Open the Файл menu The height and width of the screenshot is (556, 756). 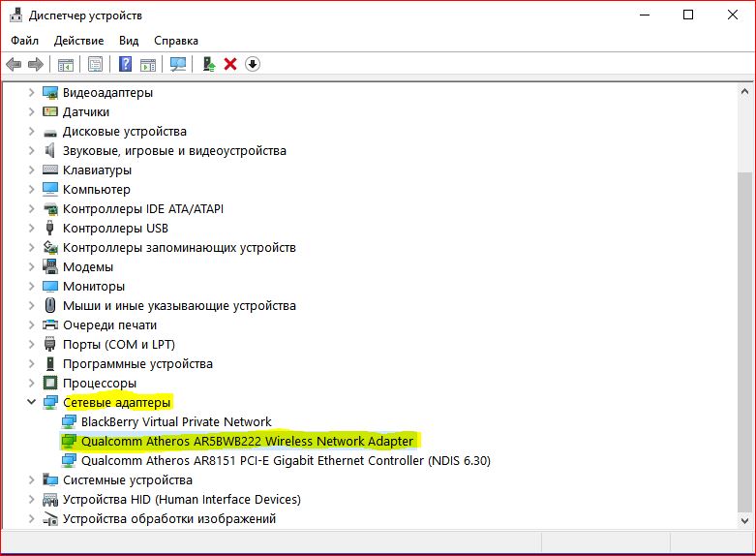(24, 41)
